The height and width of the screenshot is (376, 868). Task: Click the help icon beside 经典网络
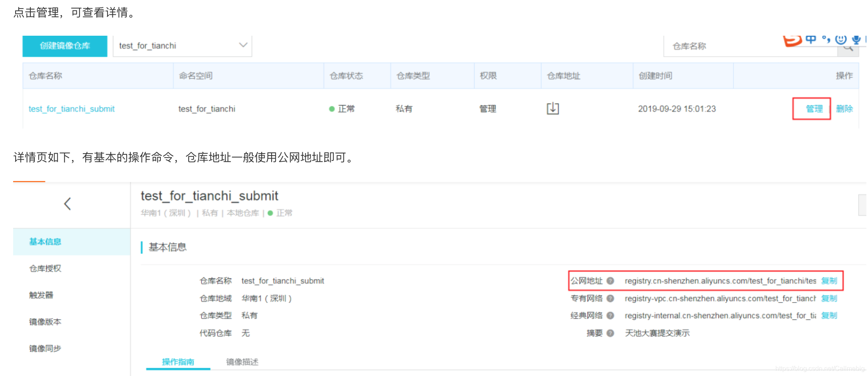pyautogui.click(x=610, y=315)
